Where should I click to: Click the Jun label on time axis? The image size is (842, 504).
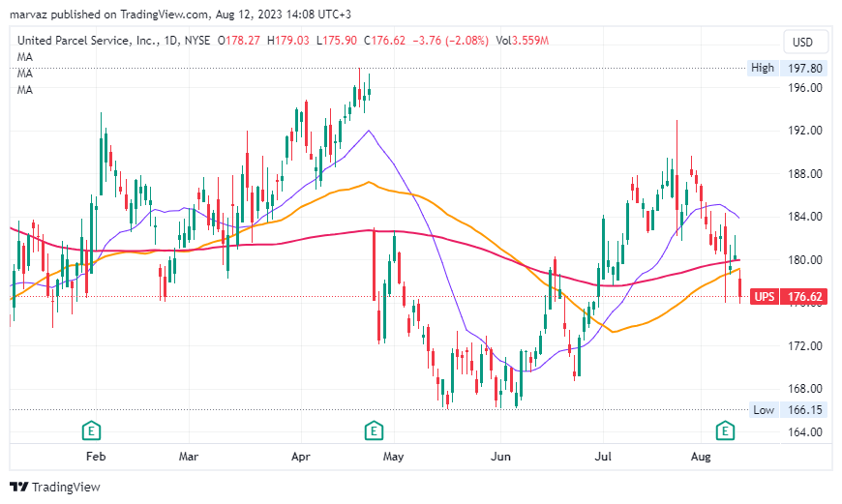pos(500,457)
